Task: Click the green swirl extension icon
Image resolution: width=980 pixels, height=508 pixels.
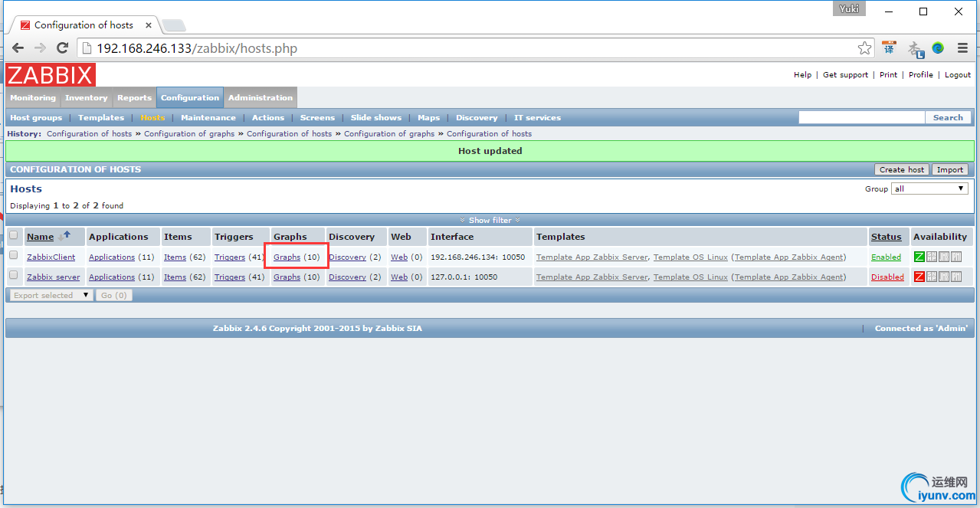Action: click(938, 48)
